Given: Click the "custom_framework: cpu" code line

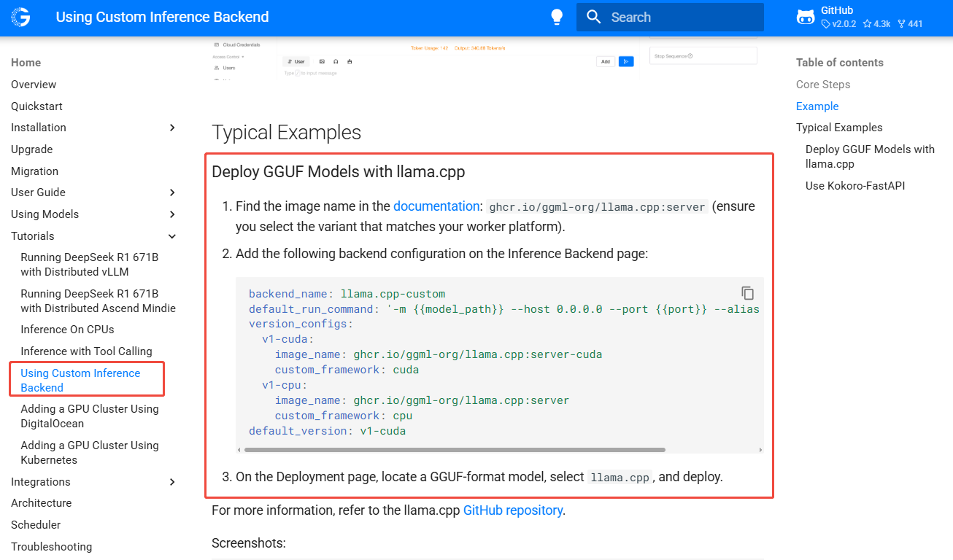Looking at the screenshot, I should (344, 416).
